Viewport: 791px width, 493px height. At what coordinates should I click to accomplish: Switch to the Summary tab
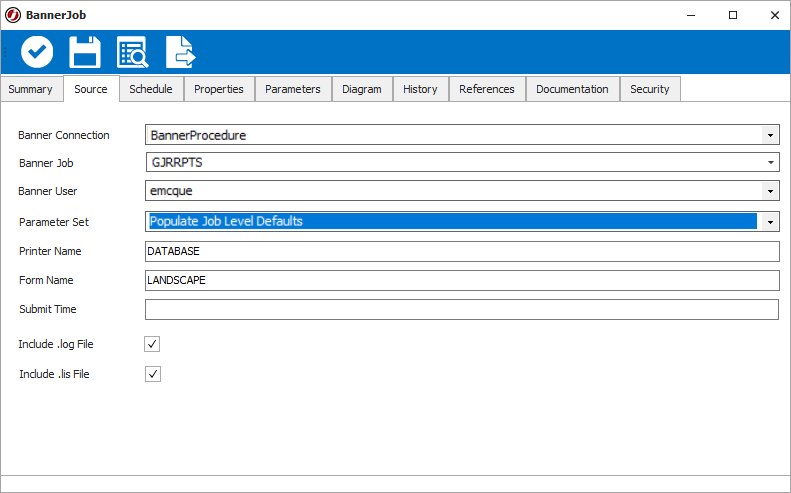coord(32,89)
